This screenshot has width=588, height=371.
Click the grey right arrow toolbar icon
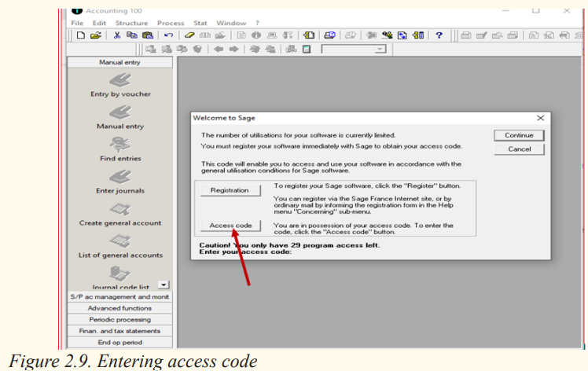click(x=233, y=50)
